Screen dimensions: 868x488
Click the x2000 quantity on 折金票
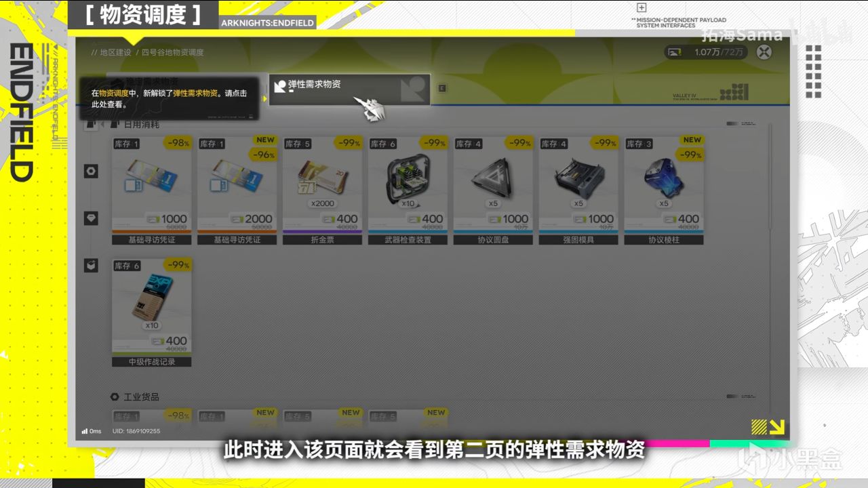tap(322, 203)
